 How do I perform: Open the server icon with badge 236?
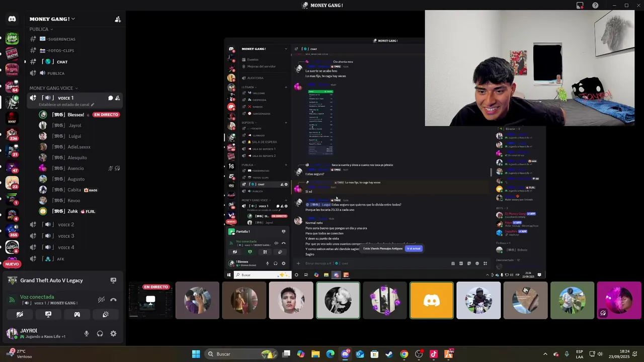click(12, 134)
